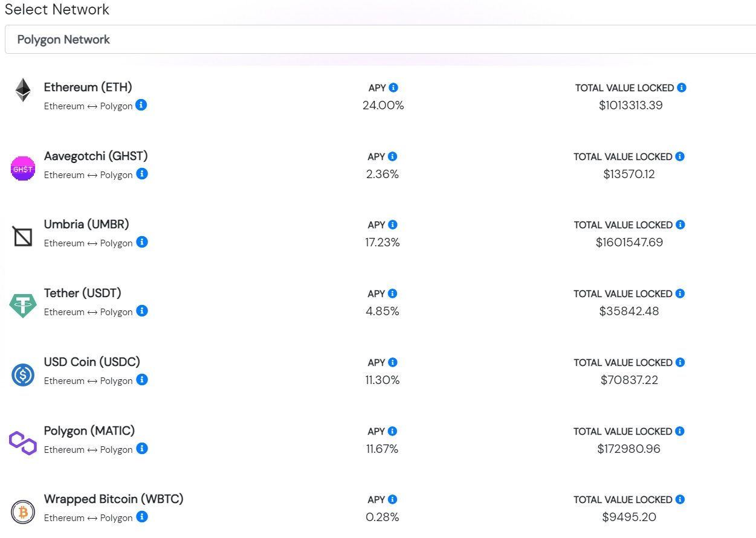
Task: Select the Ethereum (ETH) pool name
Action: point(88,88)
